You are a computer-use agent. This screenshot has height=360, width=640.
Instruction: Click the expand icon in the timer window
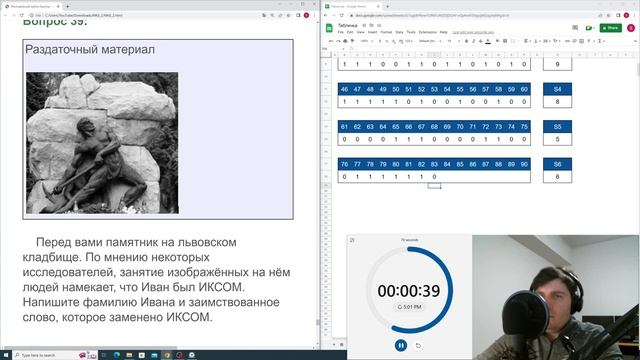tap(352, 240)
